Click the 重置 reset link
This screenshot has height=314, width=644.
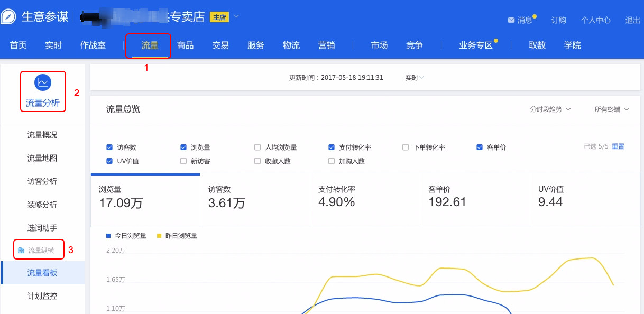coord(618,147)
